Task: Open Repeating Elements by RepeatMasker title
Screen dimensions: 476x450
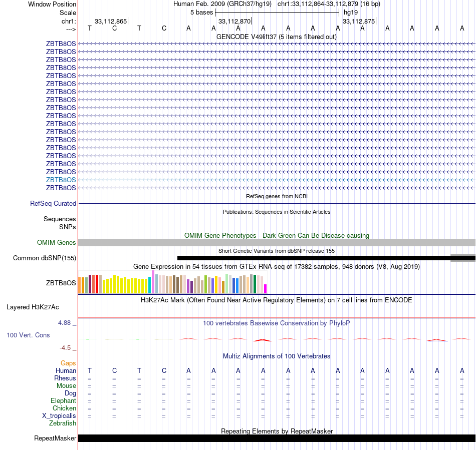Action: [x=277, y=431]
